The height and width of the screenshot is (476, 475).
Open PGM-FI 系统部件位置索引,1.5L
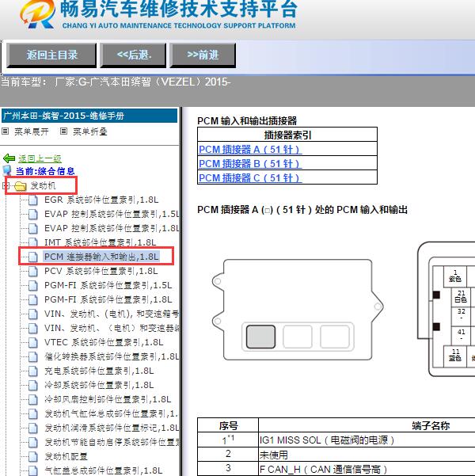[x=108, y=285]
